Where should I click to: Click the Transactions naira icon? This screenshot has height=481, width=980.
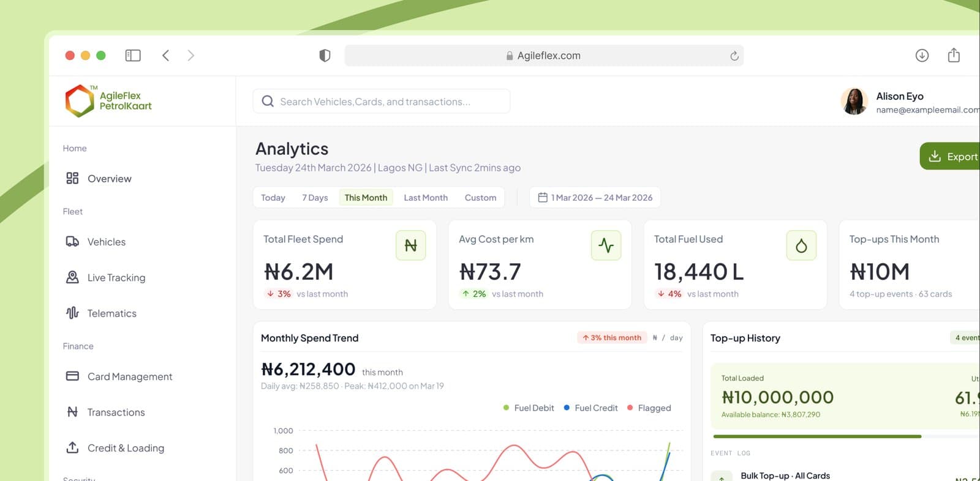(x=72, y=412)
